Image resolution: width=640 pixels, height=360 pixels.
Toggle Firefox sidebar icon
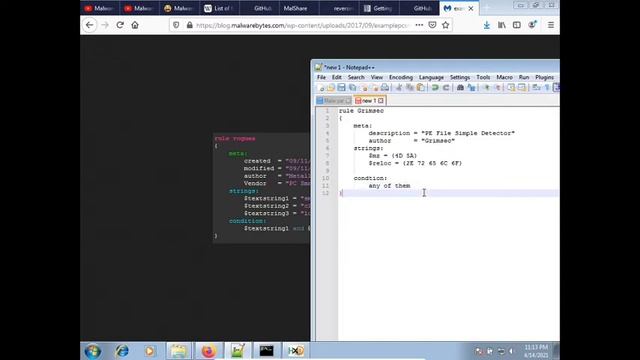pos(517,25)
